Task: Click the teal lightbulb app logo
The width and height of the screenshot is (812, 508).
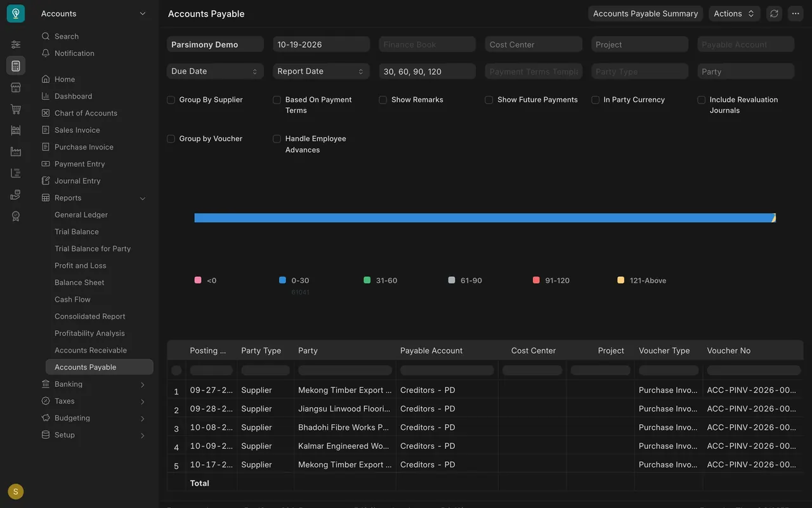Action: point(16,13)
